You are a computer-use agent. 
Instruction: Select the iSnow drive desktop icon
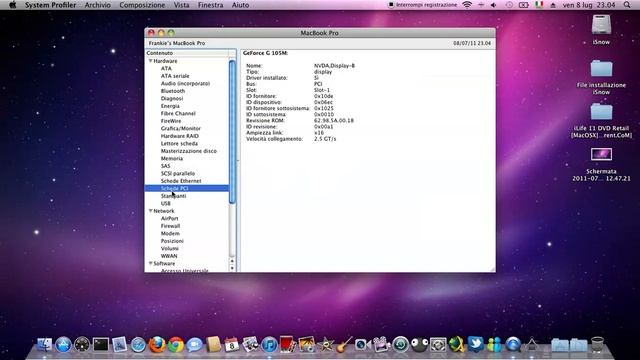601,25
